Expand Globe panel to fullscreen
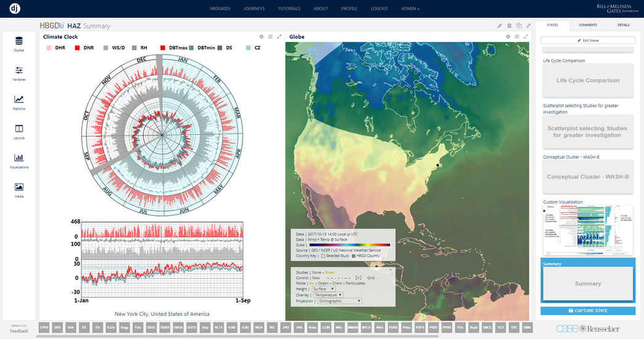Viewport: 644px width, 339px height. click(526, 36)
